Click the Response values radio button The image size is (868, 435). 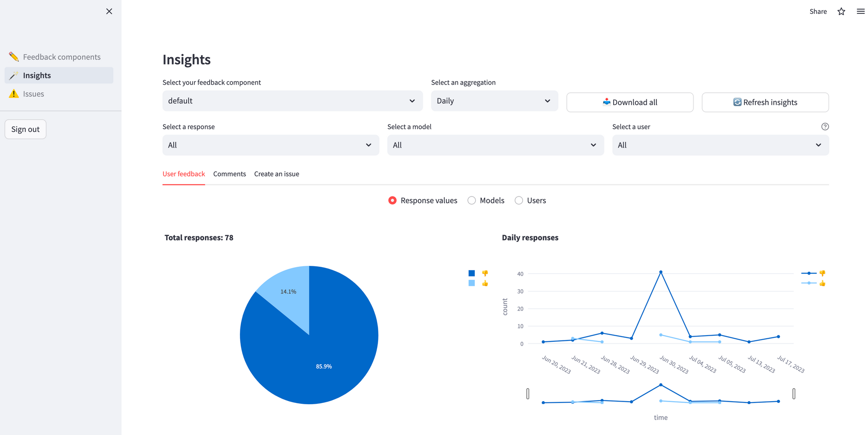pyautogui.click(x=392, y=200)
